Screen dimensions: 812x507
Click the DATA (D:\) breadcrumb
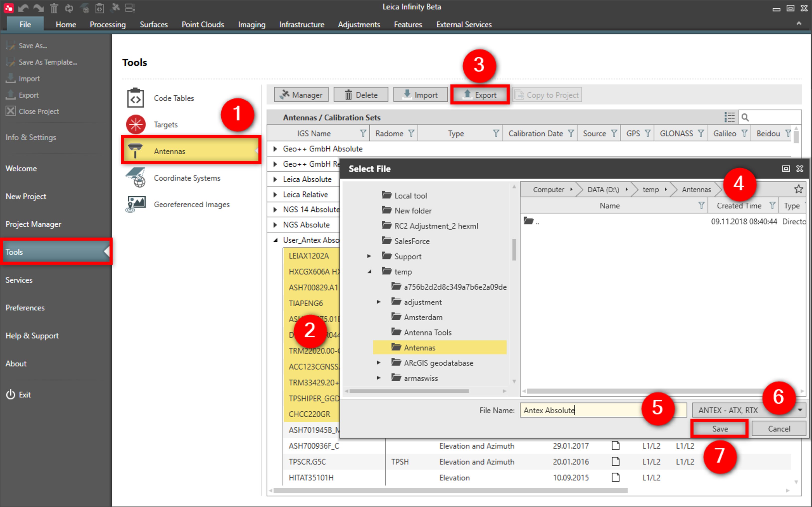603,189
